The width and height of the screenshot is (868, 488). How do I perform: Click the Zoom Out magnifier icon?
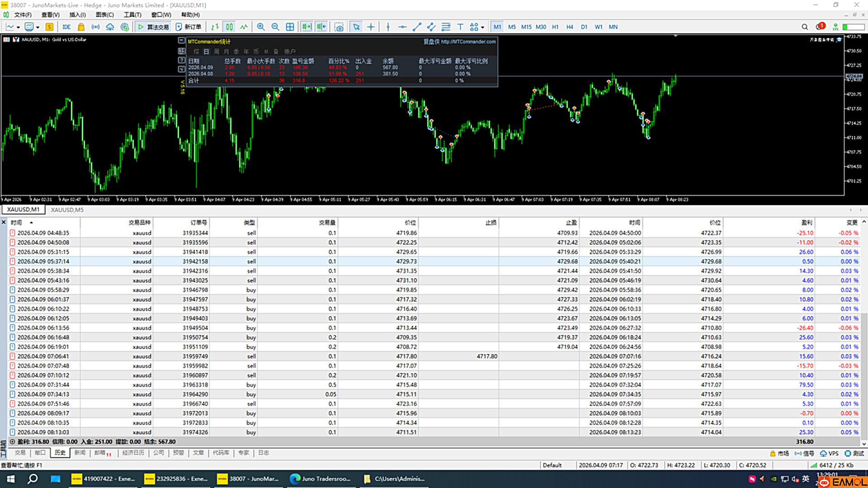275,27
